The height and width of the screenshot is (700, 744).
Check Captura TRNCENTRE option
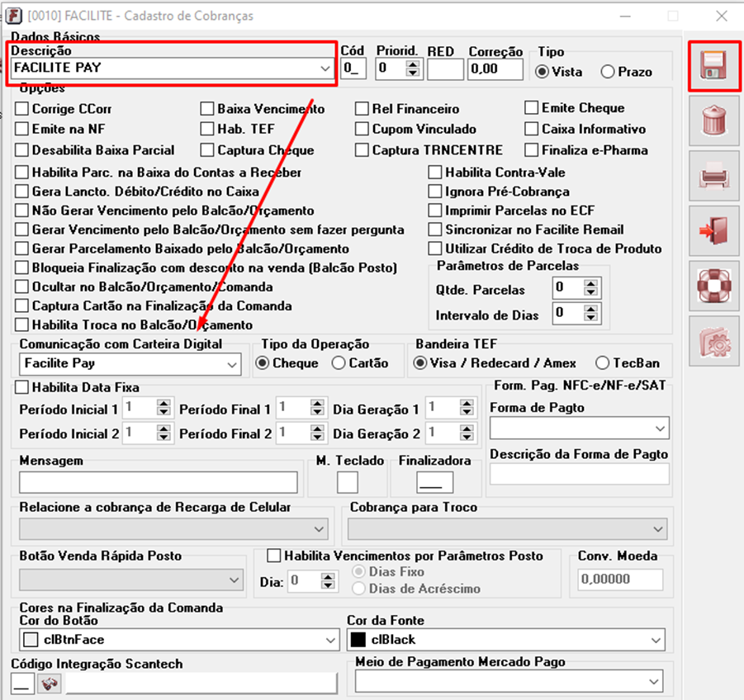[362, 150]
